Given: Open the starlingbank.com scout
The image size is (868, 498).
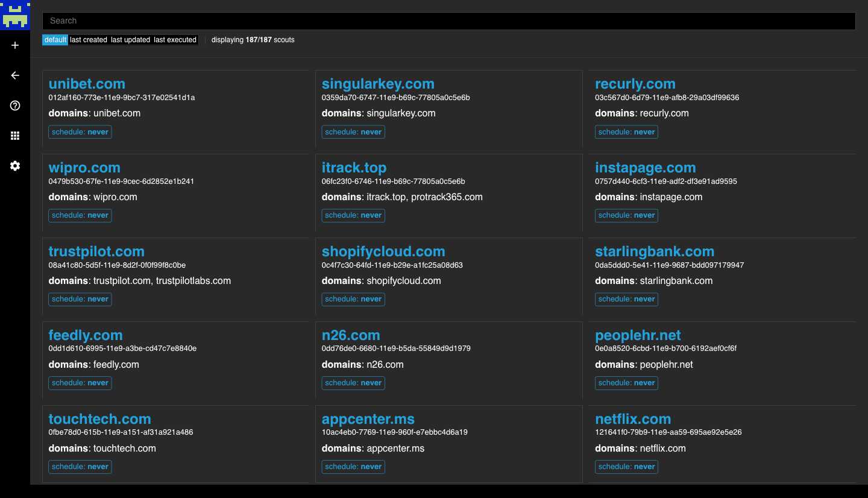Looking at the screenshot, I should (654, 251).
